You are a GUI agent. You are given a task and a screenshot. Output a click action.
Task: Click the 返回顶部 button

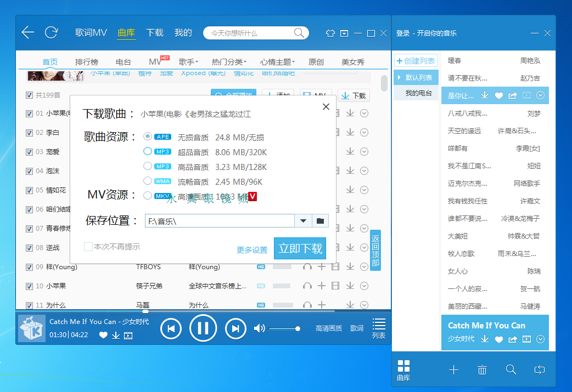click(x=375, y=251)
